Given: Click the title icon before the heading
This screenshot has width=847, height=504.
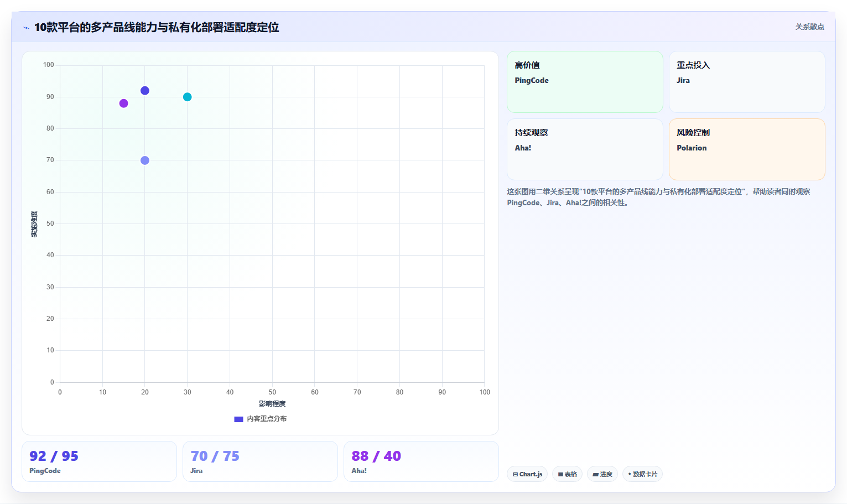Looking at the screenshot, I should (x=26, y=28).
